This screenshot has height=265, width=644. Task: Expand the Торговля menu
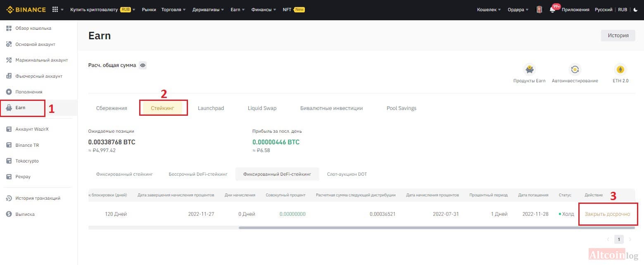[173, 10]
